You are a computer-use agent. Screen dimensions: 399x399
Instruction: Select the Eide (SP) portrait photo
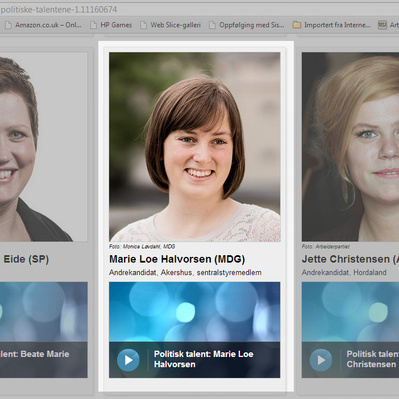click(x=44, y=147)
